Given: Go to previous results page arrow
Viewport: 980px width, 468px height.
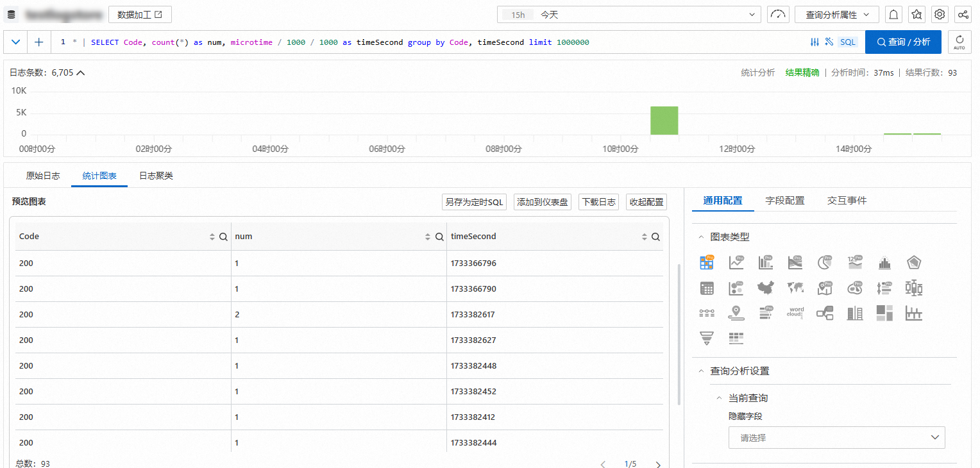Looking at the screenshot, I should [603, 464].
